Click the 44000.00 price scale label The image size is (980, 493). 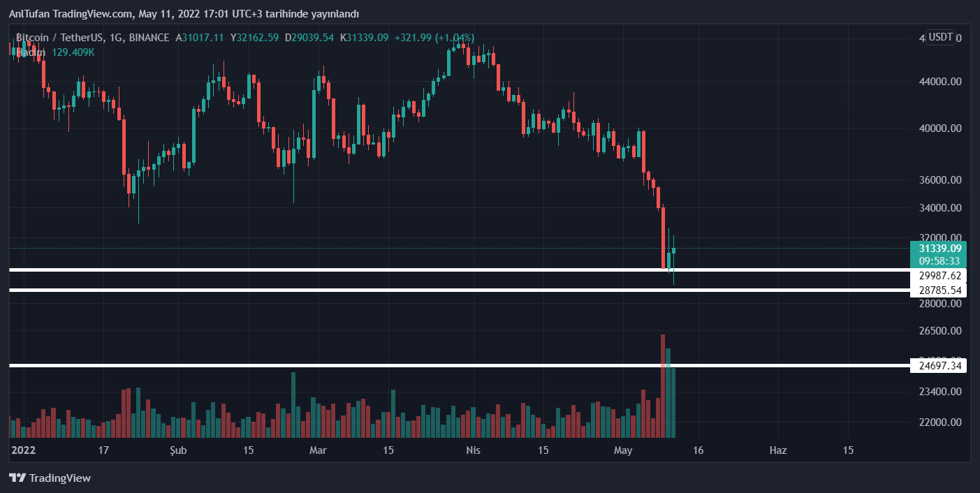click(x=940, y=82)
